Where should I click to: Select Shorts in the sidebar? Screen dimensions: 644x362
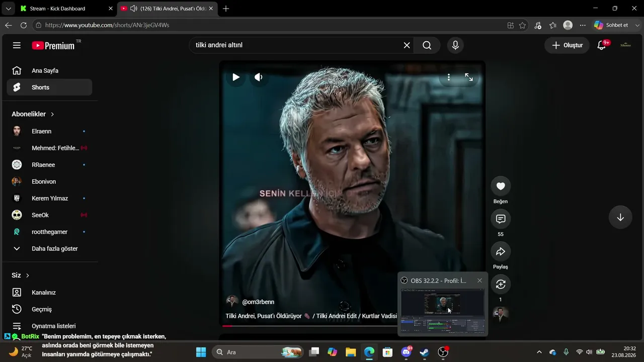click(49, 87)
